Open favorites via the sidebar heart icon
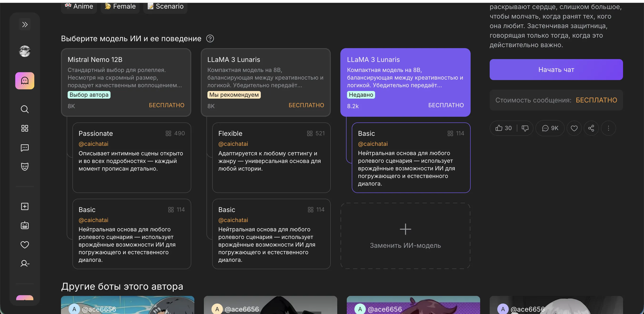 pyautogui.click(x=25, y=245)
